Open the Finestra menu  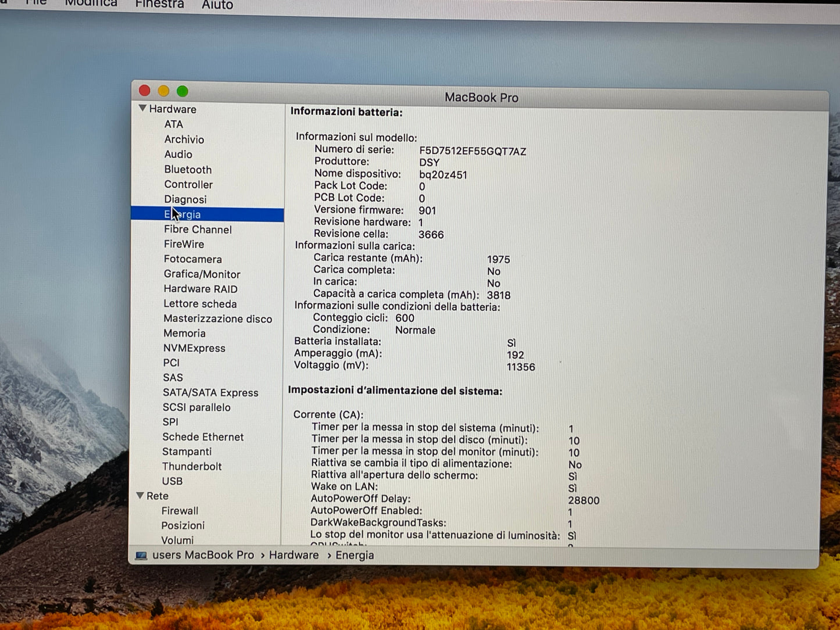click(x=159, y=5)
